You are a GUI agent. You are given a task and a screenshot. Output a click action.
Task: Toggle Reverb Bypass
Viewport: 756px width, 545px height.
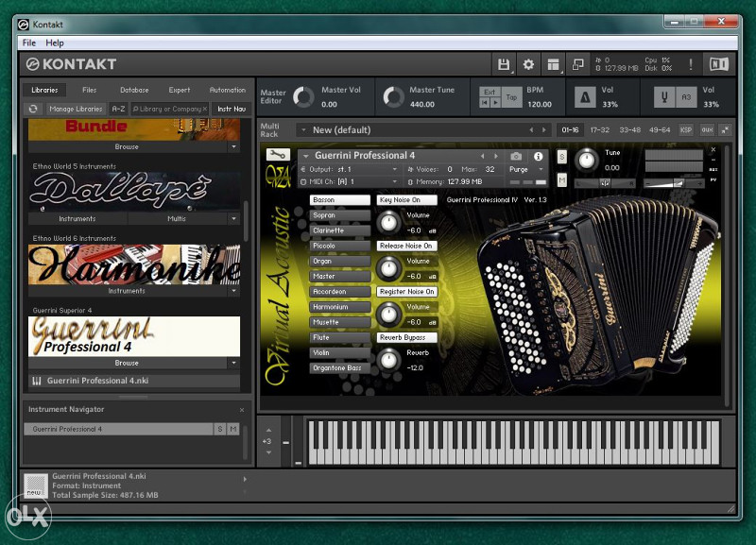click(407, 337)
